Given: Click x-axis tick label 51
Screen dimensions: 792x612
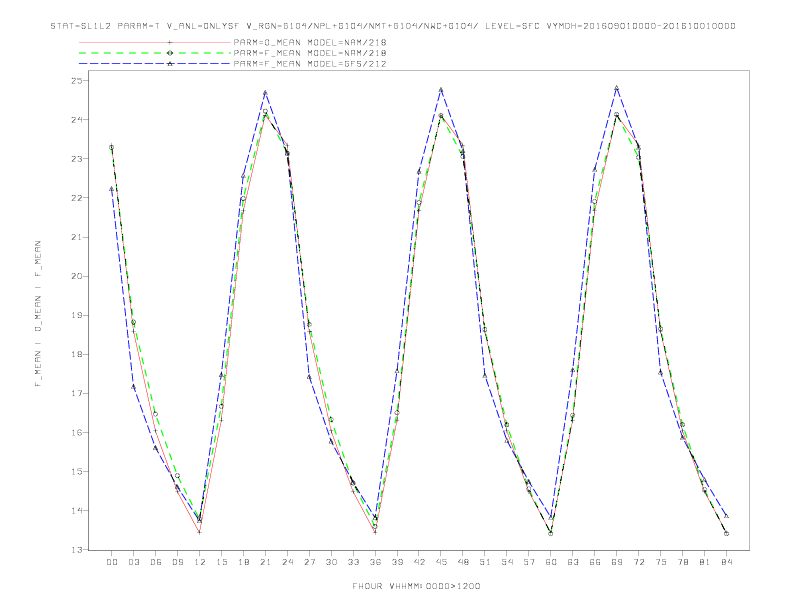Looking at the screenshot, I should [485, 562].
